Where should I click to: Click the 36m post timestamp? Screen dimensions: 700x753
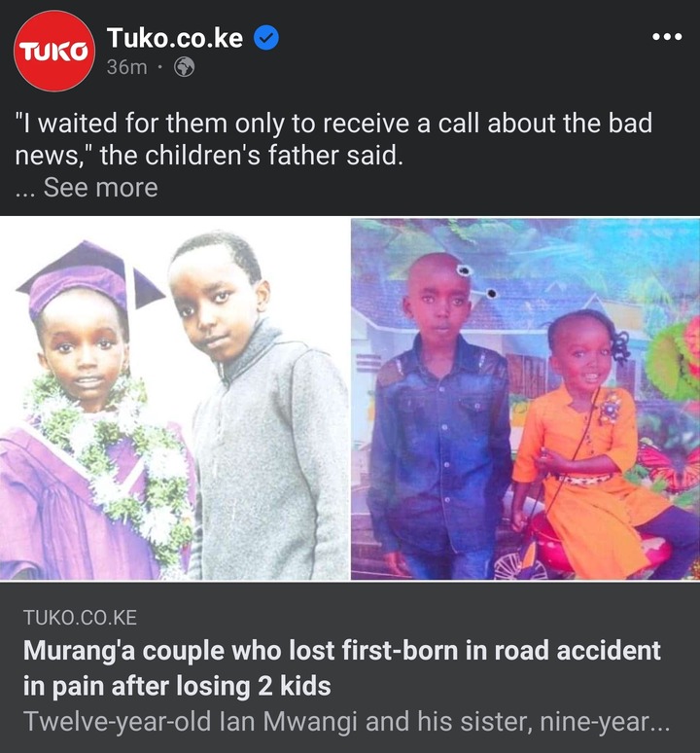click(x=127, y=67)
